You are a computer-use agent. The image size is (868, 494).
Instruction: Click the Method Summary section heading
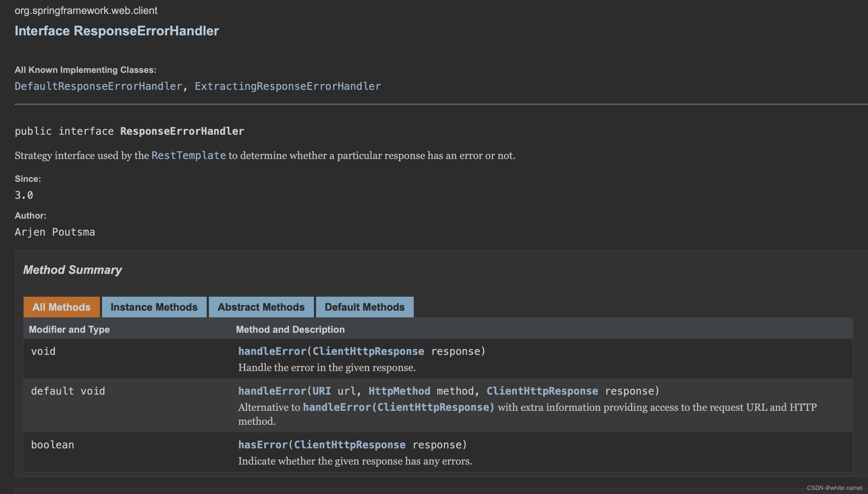(x=72, y=270)
